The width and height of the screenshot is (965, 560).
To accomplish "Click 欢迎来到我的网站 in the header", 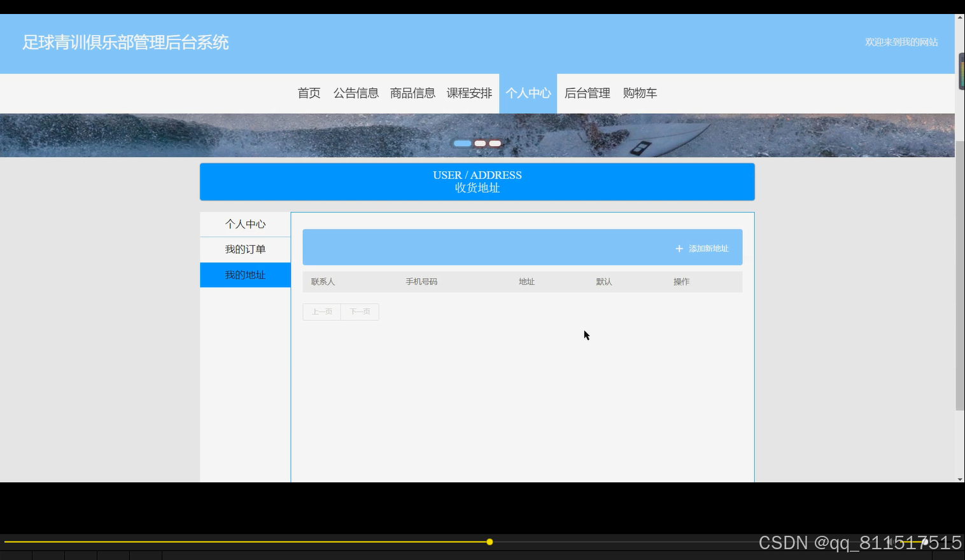I will point(901,42).
